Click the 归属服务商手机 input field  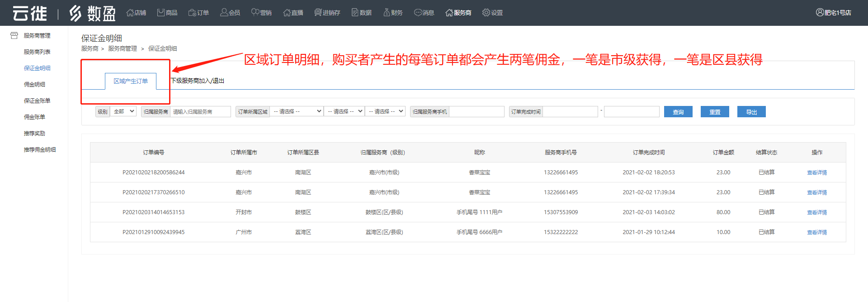pos(476,112)
